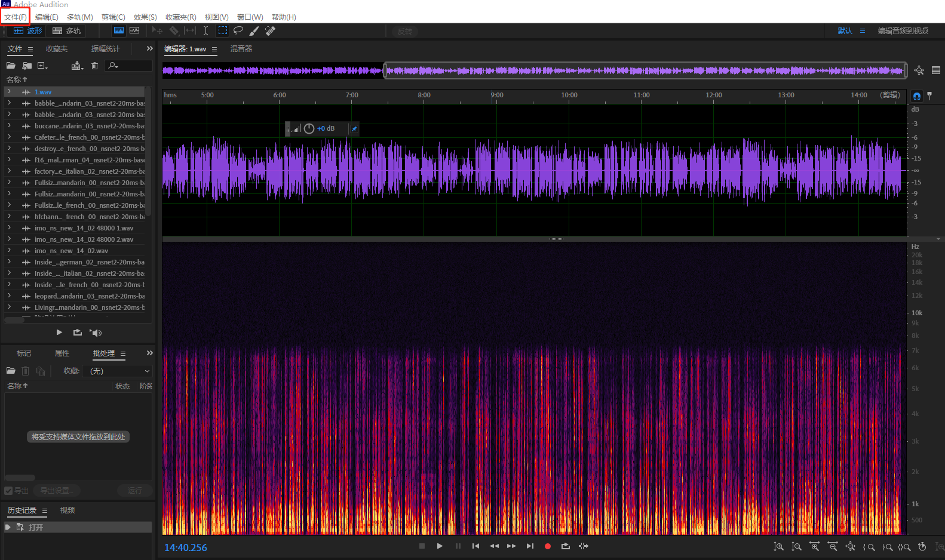Click the 反转 button in the toolbar

[404, 31]
